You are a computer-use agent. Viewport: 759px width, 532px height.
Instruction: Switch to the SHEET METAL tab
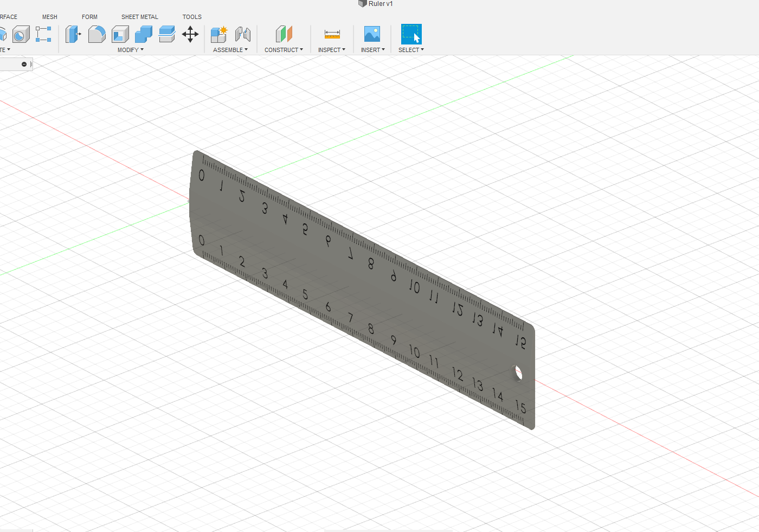[x=139, y=17]
